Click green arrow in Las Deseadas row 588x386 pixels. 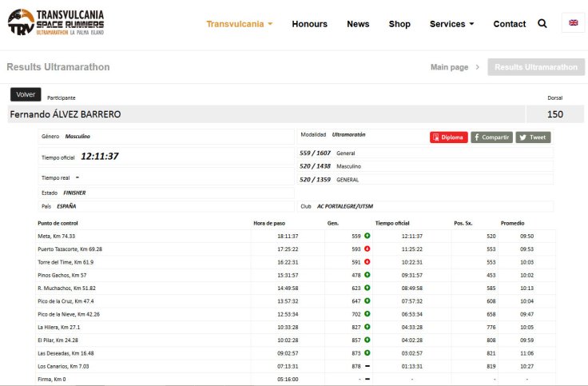[x=367, y=352]
